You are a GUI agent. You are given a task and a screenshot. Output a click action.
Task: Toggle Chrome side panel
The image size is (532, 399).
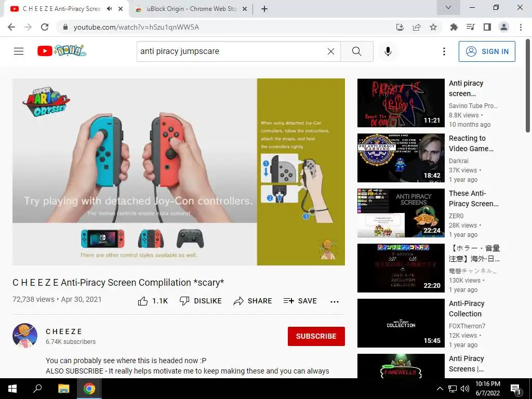point(487,27)
